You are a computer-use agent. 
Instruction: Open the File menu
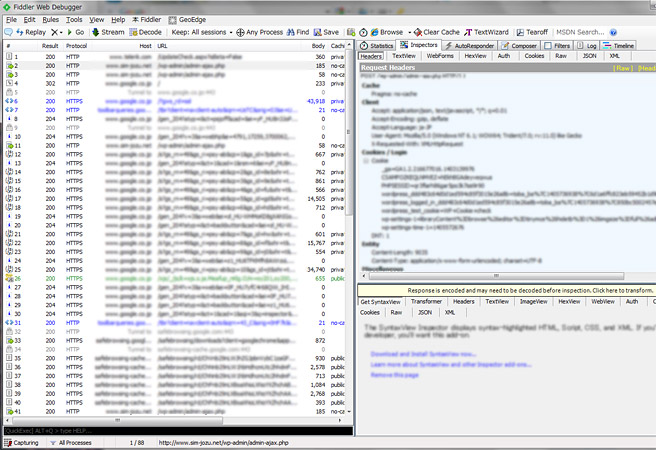click(x=11, y=20)
